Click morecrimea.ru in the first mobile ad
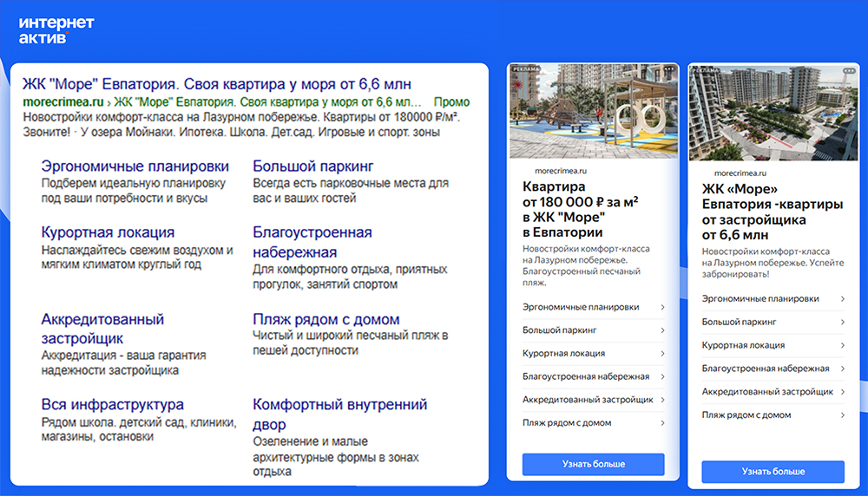 (560, 171)
